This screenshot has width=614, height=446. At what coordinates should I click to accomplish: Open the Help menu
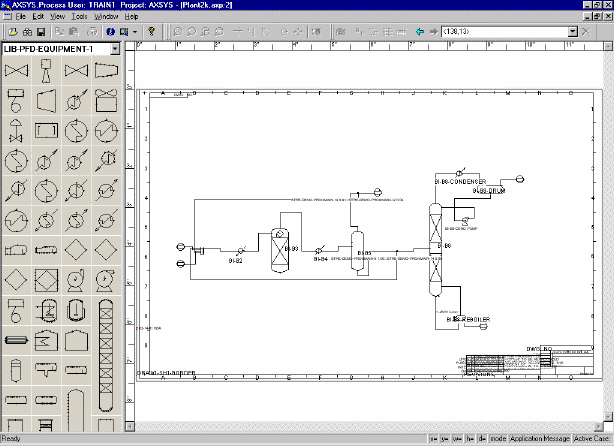click(x=132, y=16)
